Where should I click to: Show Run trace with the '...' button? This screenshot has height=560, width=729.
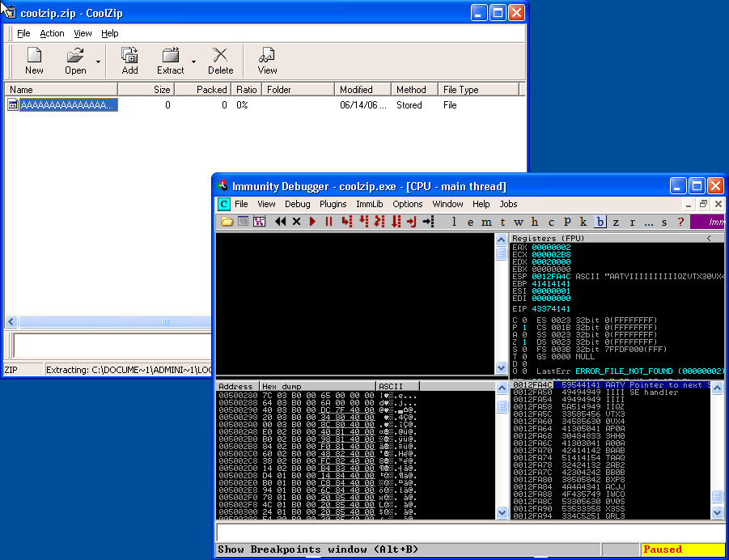tap(649, 222)
